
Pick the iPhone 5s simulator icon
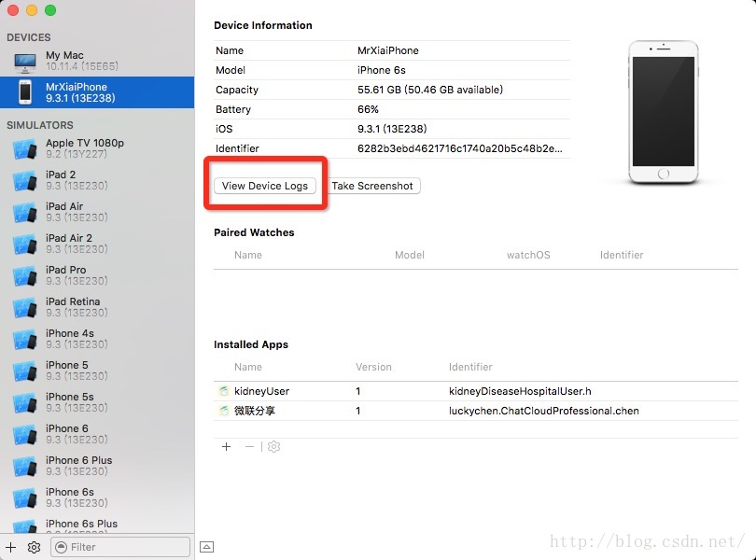tap(25, 403)
